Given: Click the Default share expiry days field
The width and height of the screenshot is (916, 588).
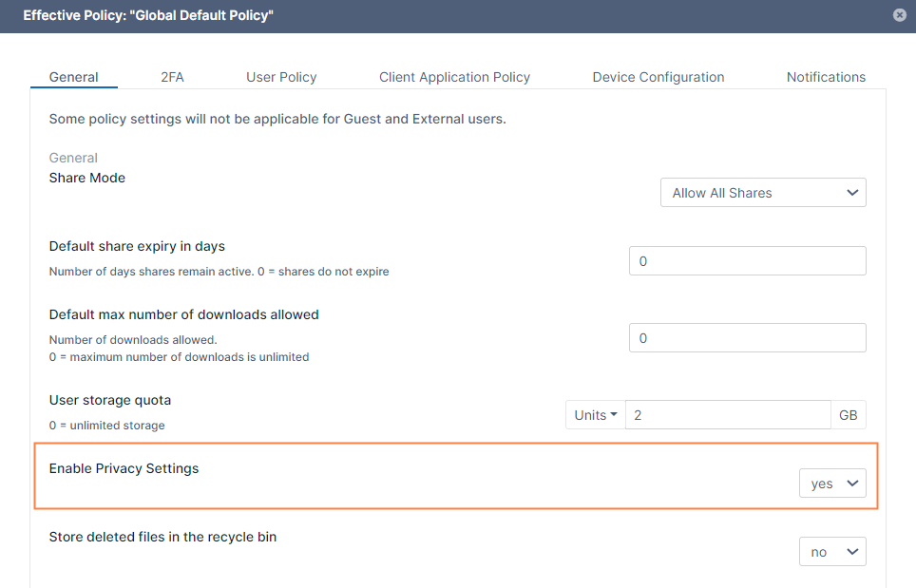Looking at the screenshot, I should (x=747, y=261).
